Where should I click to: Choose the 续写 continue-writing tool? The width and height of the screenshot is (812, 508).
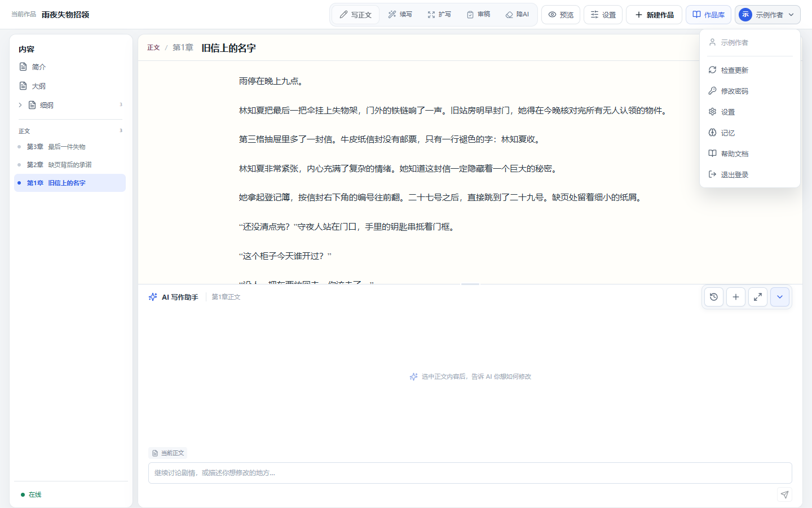(x=400, y=15)
